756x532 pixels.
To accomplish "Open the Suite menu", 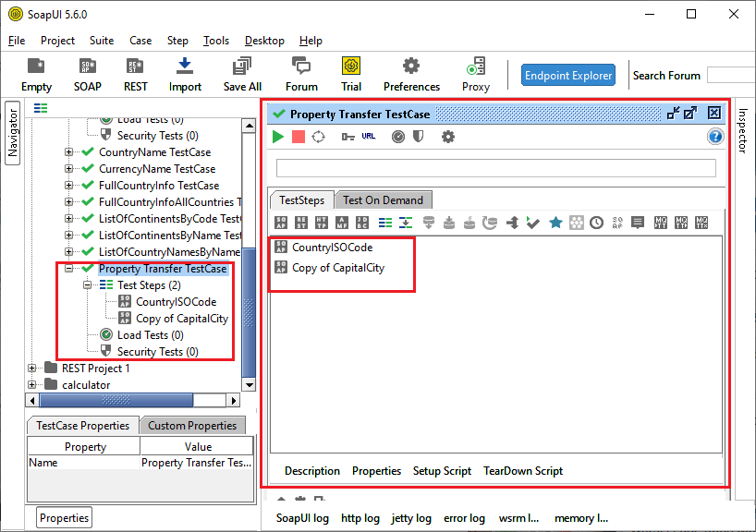I will 102,41.
